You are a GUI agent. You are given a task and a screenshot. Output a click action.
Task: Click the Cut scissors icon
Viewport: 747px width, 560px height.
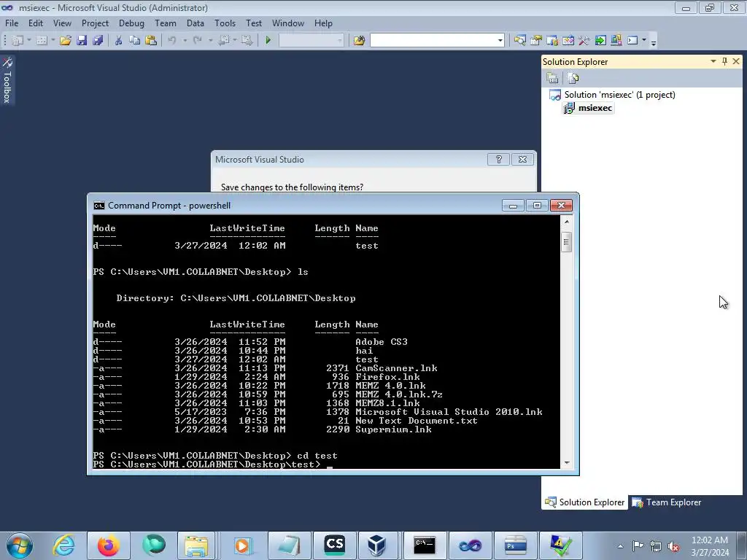tap(118, 41)
